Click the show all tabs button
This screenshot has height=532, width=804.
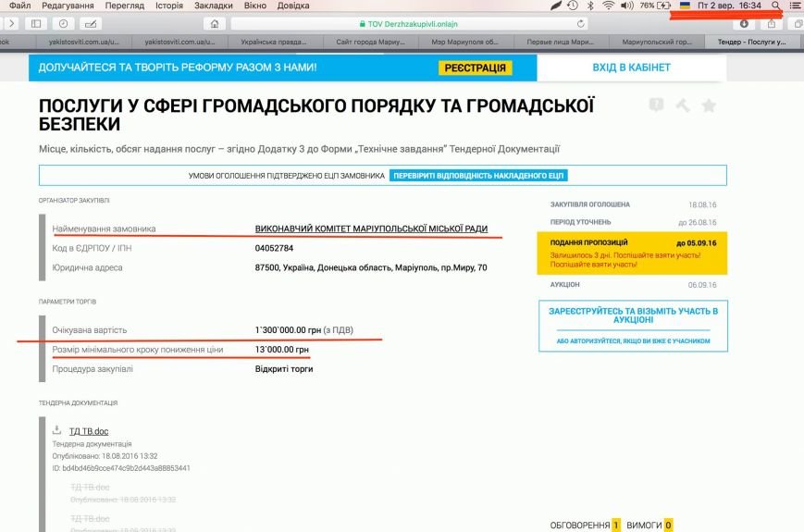click(x=798, y=23)
